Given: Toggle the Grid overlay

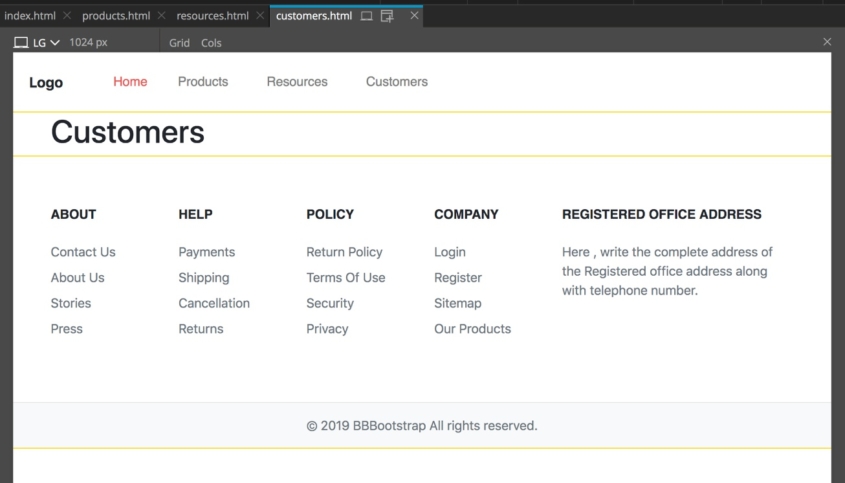Looking at the screenshot, I should point(179,43).
